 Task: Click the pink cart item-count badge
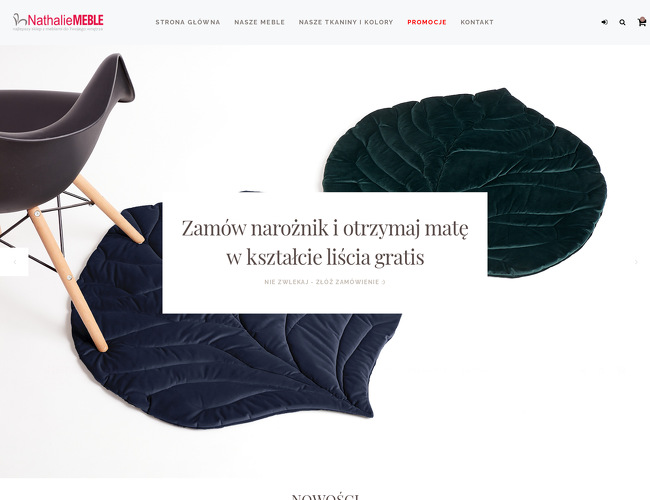click(x=643, y=18)
